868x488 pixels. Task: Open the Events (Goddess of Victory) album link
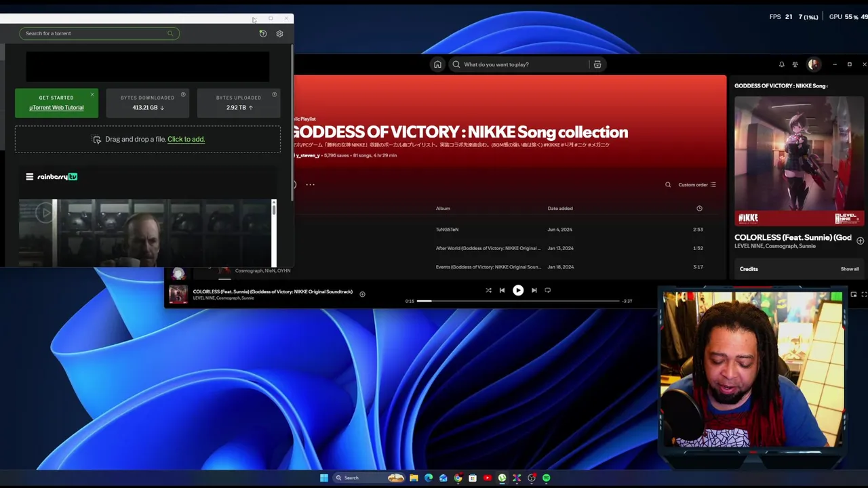(x=488, y=267)
